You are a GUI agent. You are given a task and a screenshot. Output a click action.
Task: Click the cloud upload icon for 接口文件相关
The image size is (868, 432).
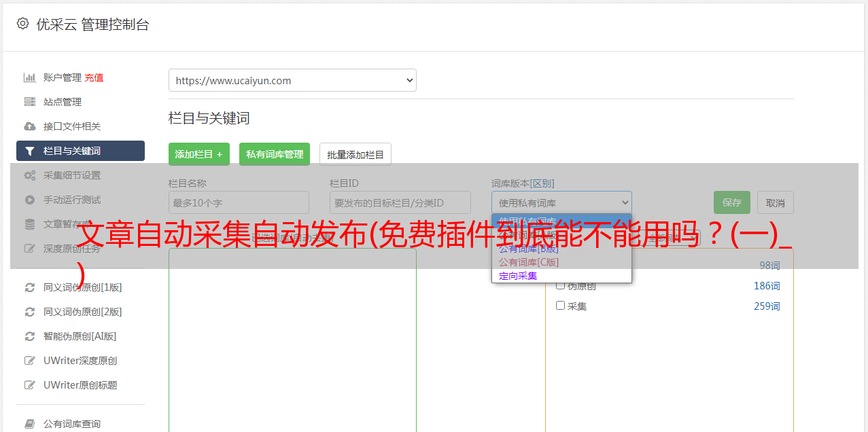click(30, 126)
